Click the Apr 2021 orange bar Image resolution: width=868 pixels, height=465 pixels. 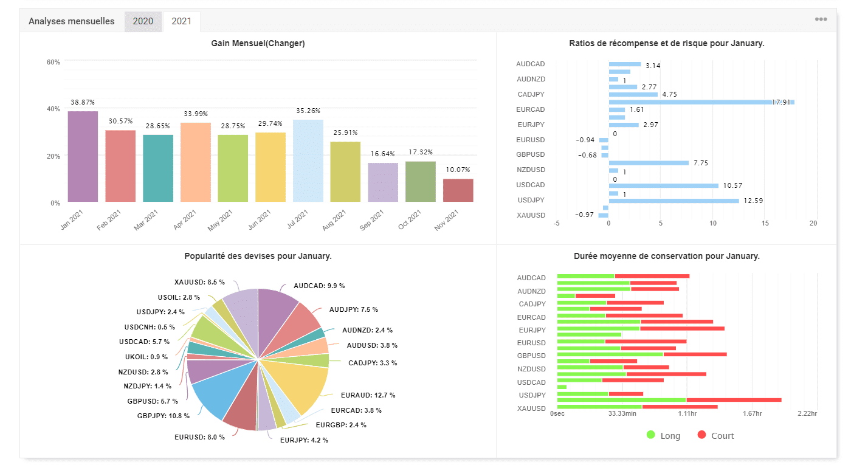(x=195, y=162)
